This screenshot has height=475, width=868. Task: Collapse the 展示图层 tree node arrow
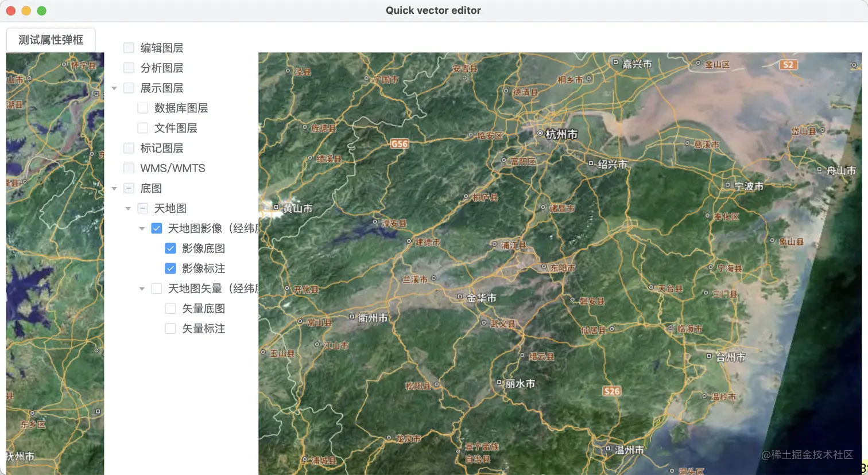pyautogui.click(x=114, y=88)
